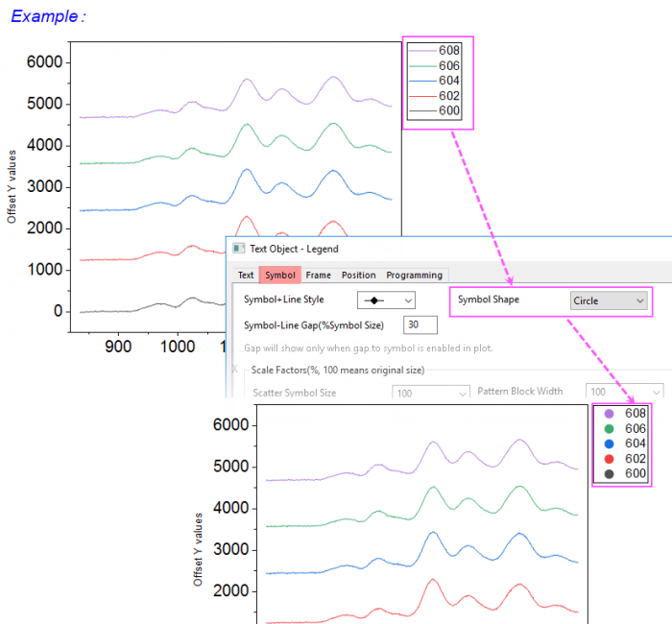Switch to the Text tab

coord(246,276)
